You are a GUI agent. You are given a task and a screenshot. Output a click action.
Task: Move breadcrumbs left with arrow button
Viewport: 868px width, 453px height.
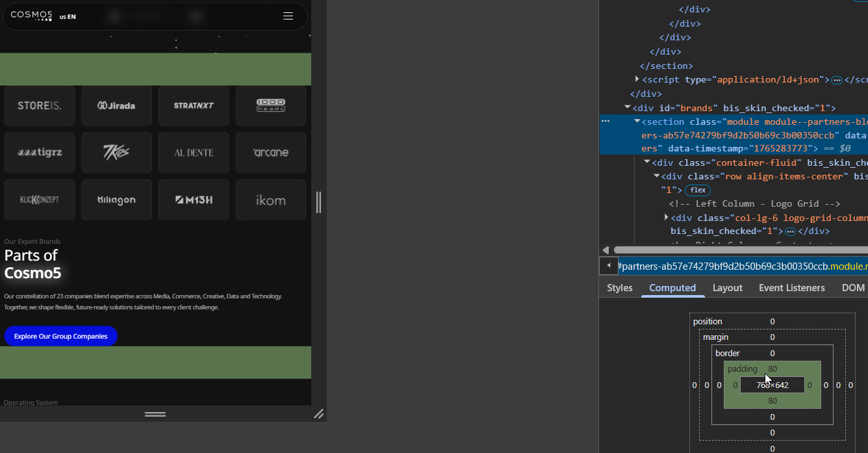point(609,266)
